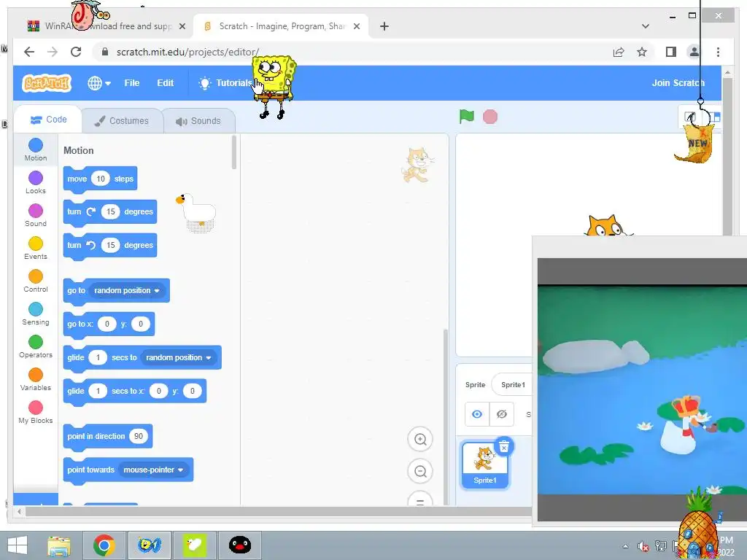Screen dimensions: 747x560
Task: Switch to the Sounds tab
Action: (x=198, y=121)
